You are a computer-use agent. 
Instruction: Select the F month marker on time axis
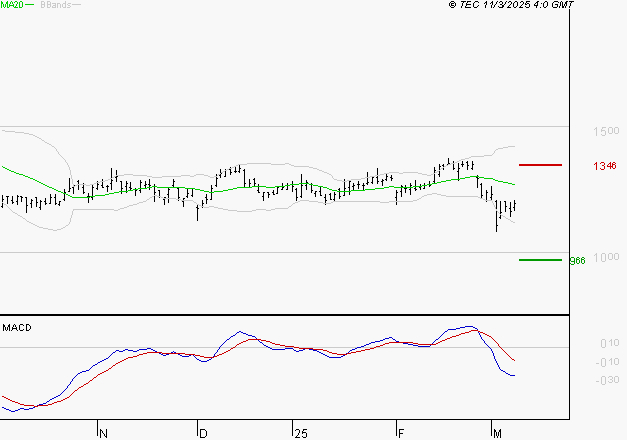click(x=401, y=433)
